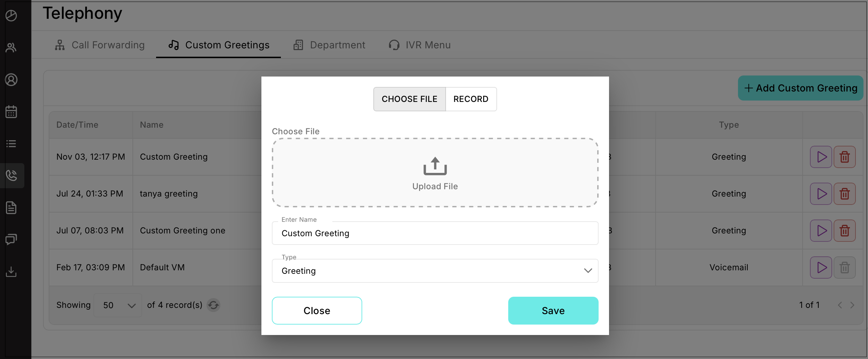The image size is (868, 359).
Task: Switch to the IVR Menu tab
Action: pyautogui.click(x=420, y=45)
